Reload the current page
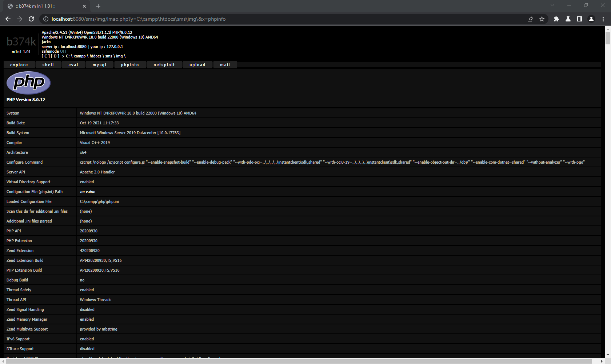Viewport: 611px width, 364px height. tap(31, 19)
